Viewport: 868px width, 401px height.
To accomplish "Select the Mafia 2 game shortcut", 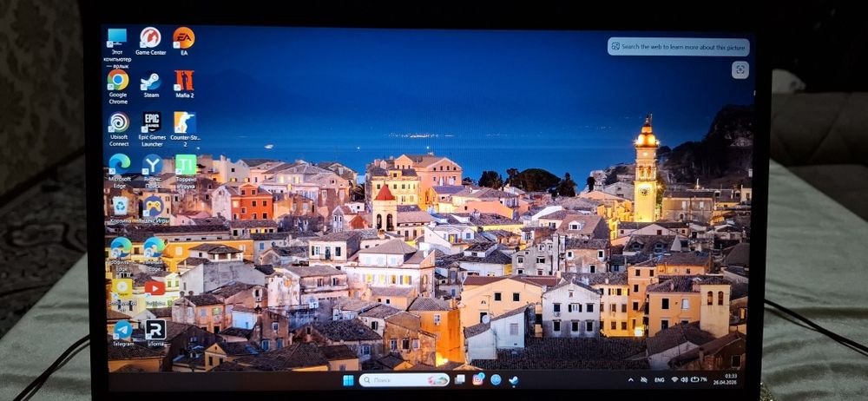I will click(x=184, y=84).
